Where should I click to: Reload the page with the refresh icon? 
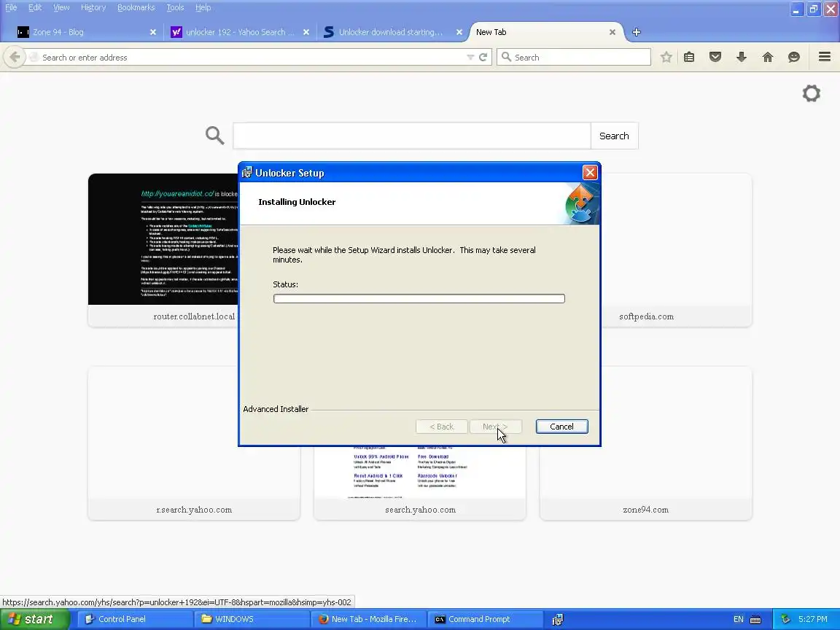tap(483, 58)
